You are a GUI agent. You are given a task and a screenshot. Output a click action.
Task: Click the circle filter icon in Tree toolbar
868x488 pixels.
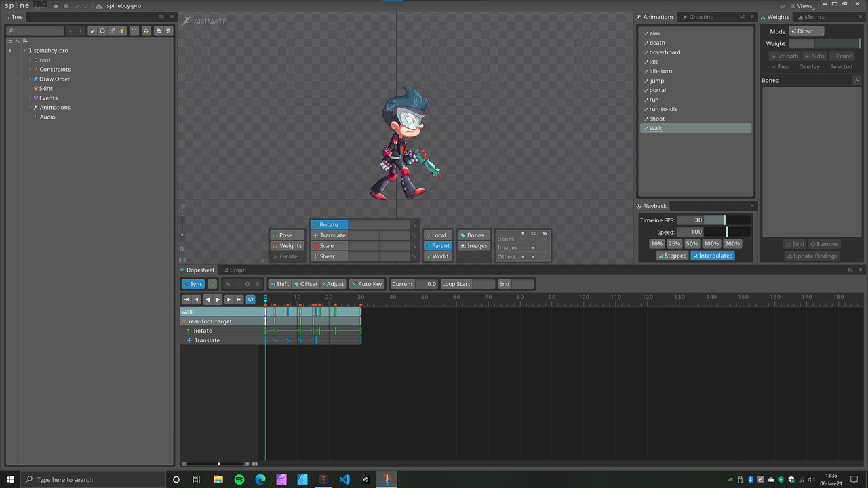[x=102, y=31]
